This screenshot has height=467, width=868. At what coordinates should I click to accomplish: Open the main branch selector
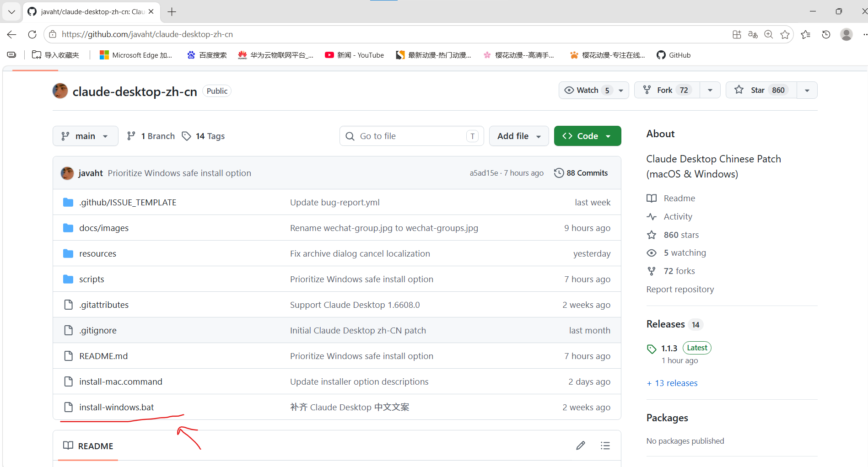pyautogui.click(x=86, y=136)
